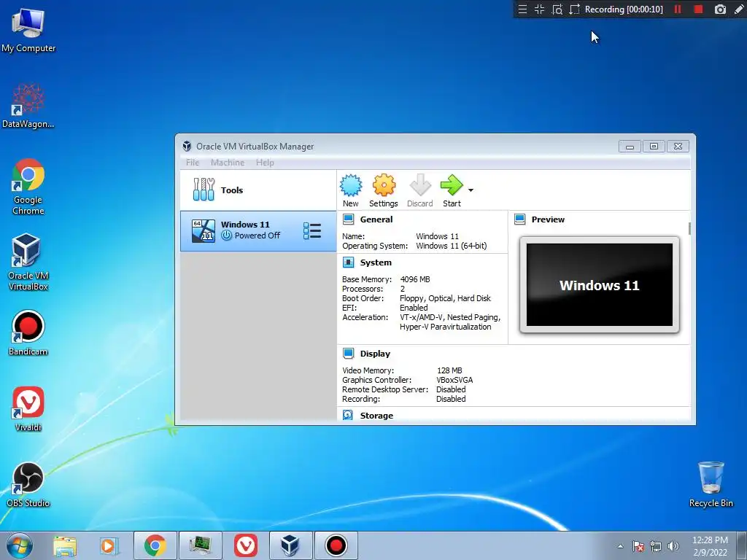This screenshot has height=560, width=747.
Task: Click the volume speaker tray icon
Action: [673, 546]
